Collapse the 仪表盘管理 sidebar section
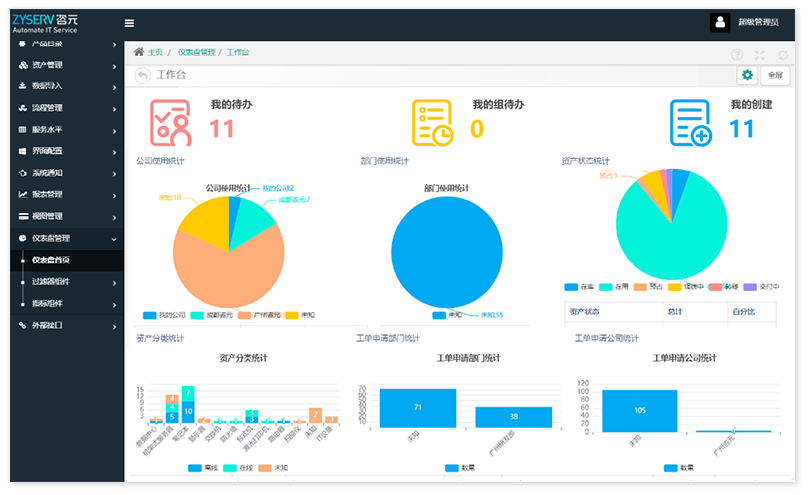Viewport: 808px width, 495px height. pyautogui.click(x=67, y=238)
